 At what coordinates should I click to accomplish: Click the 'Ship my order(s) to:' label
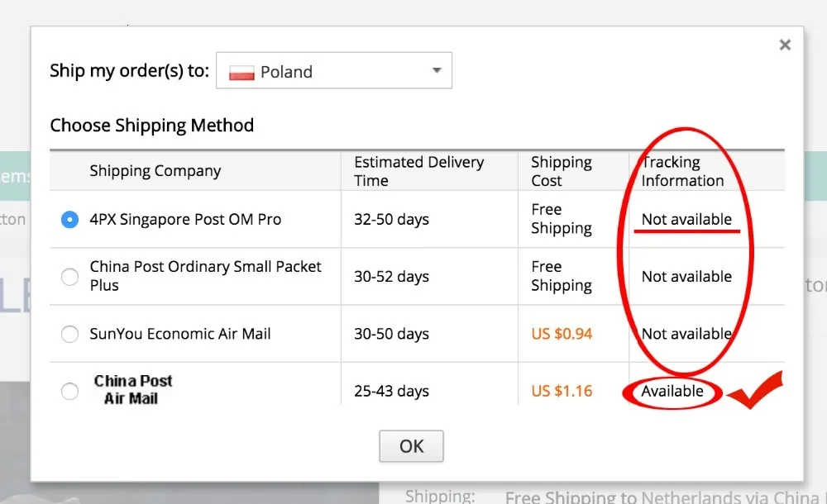click(x=129, y=71)
